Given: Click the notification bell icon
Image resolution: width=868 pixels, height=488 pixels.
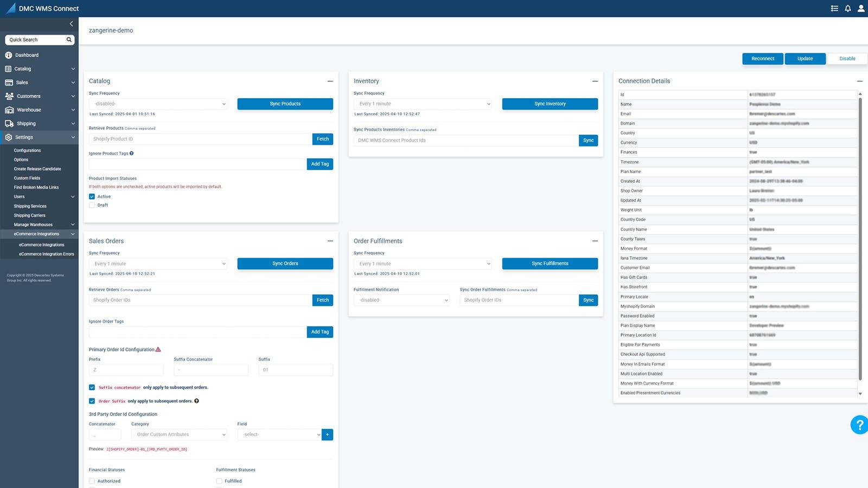Looking at the screenshot, I should coord(847,9).
